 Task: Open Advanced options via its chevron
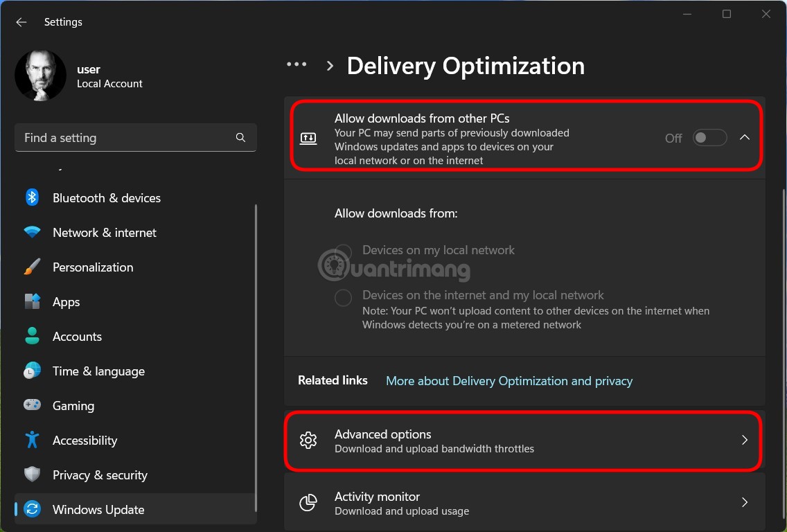click(745, 441)
